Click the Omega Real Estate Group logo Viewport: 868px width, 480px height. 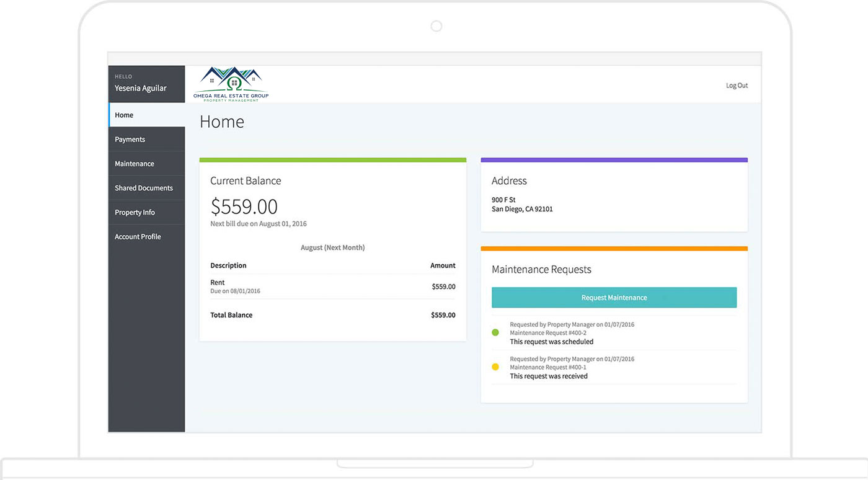[231, 84]
